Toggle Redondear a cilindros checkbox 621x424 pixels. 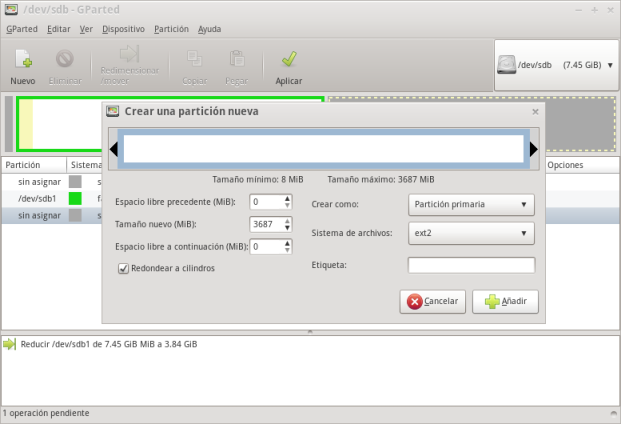[124, 268]
